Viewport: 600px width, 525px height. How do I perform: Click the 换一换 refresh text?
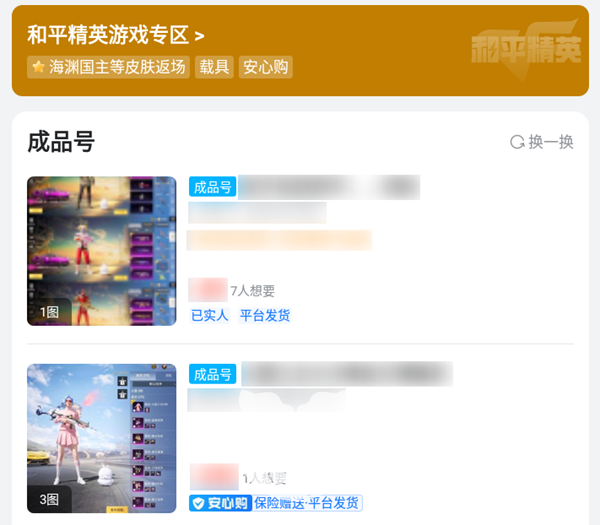[551, 142]
